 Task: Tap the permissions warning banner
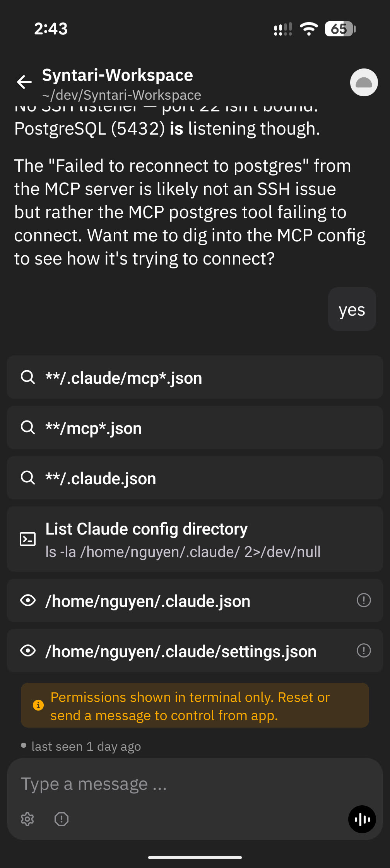pyautogui.click(x=195, y=706)
